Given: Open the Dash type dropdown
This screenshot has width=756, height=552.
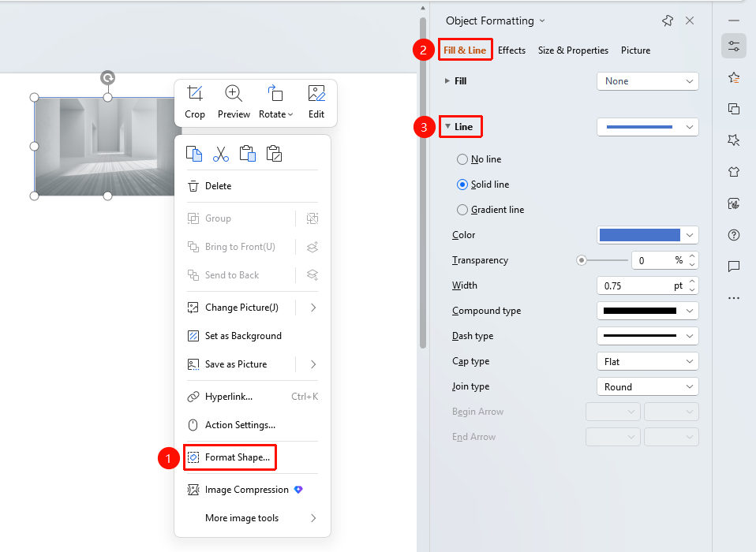Looking at the screenshot, I should (648, 336).
